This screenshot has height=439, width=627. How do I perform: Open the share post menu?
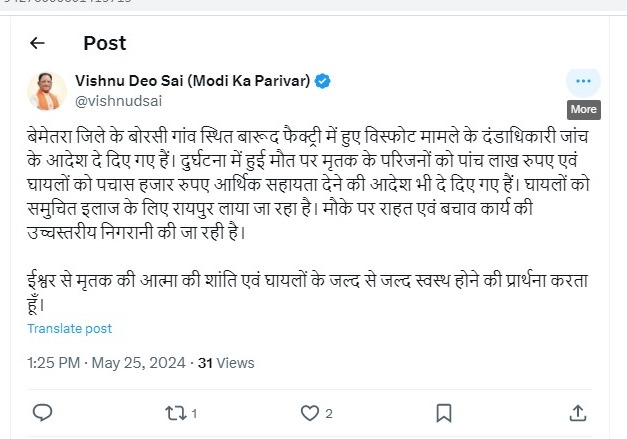tap(577, 412)
